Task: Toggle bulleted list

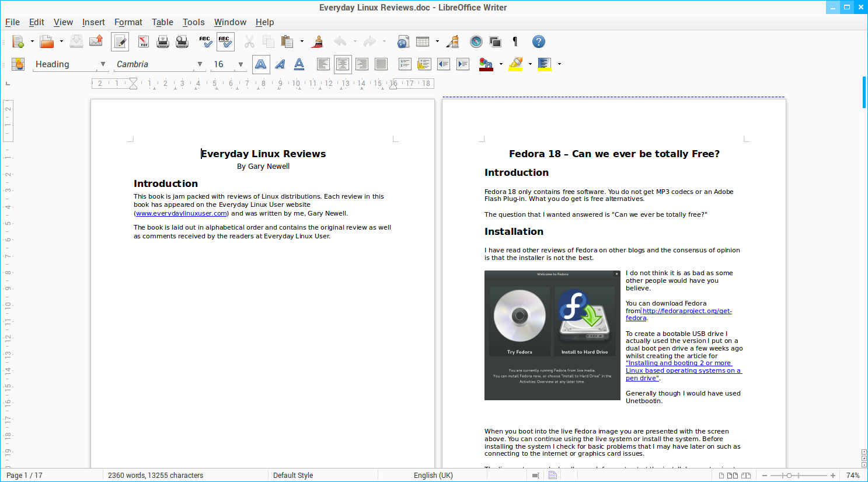Action: pyautogui.click(x=424, y=64)
